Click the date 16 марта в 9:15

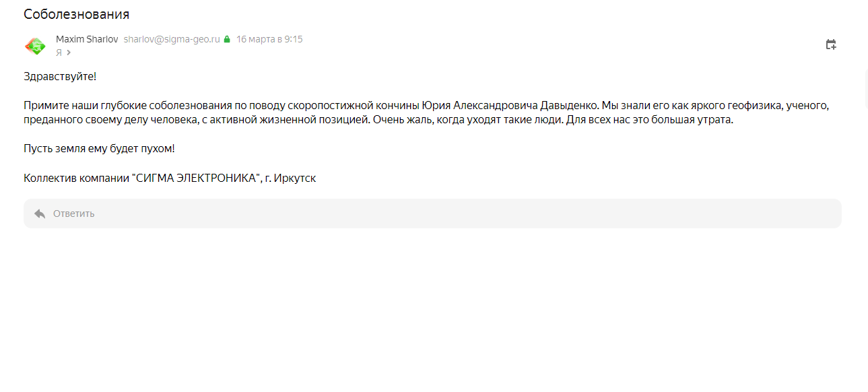(269, 39)
